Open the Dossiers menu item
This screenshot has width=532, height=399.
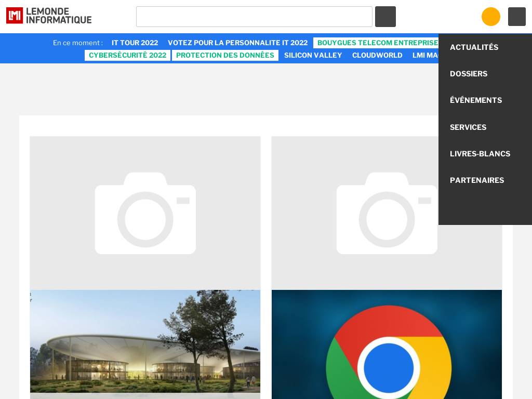469,74
